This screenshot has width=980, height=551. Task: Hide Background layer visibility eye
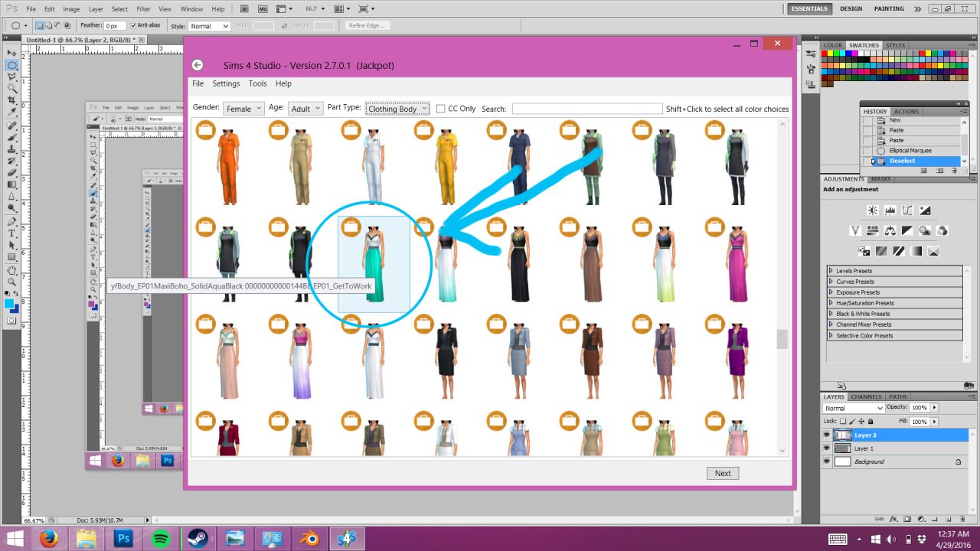[826, 461]
